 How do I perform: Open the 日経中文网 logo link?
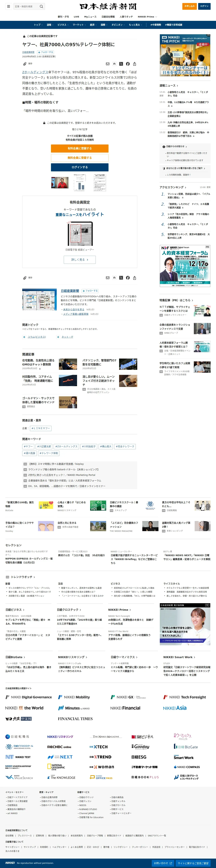[19, 719]
